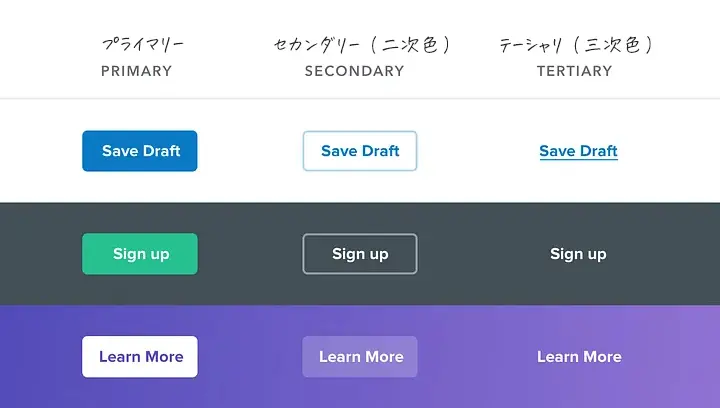Image resolution: width=720 pixels, height=408 pixels.
Task: Click the handwritten セカンダリー（二次色） label
Action: [x=362, y=45]
